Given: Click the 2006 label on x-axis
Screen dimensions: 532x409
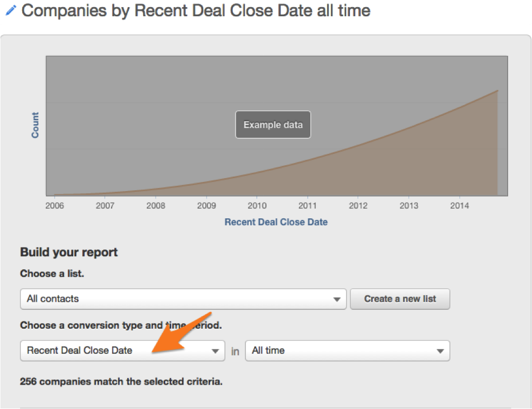Looking at the screenshot, I should point(55,206).
